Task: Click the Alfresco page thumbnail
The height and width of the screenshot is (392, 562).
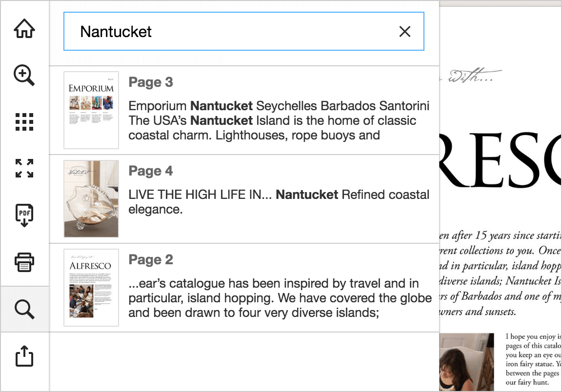Action: 91,287
